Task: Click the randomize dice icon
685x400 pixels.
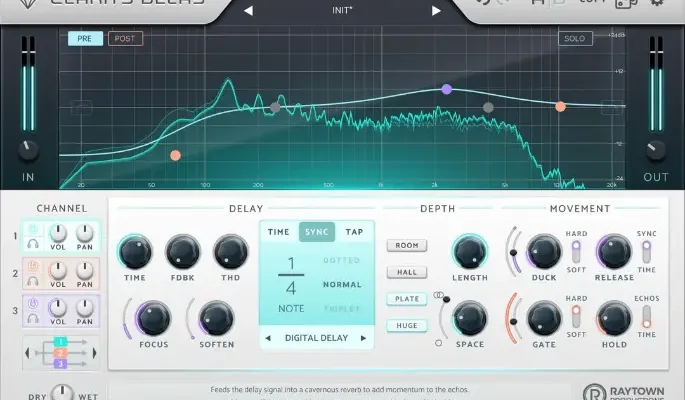Action: [x=625, y=4]
